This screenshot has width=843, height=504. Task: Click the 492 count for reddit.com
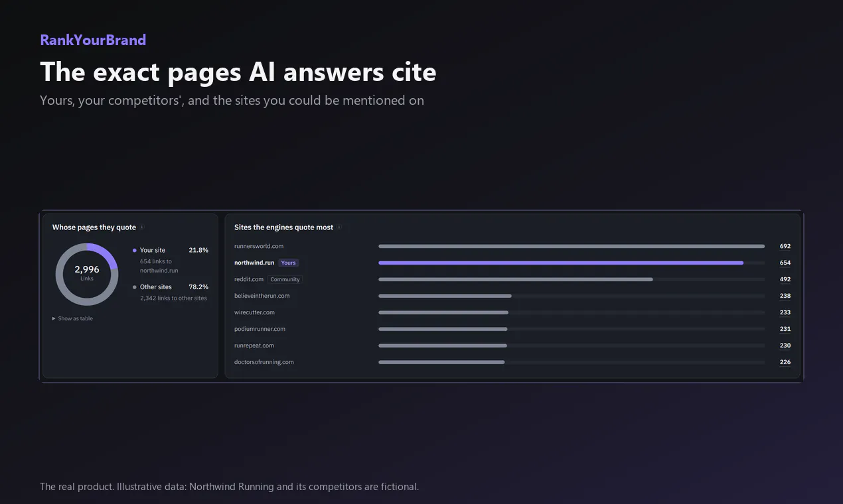(x=785, y=279)
